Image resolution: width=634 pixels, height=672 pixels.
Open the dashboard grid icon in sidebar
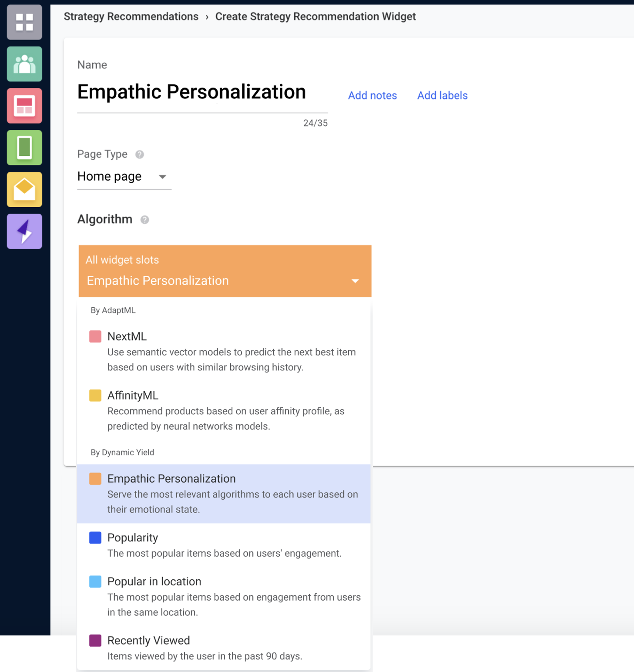pyautogui.click(x=24, y=22)
